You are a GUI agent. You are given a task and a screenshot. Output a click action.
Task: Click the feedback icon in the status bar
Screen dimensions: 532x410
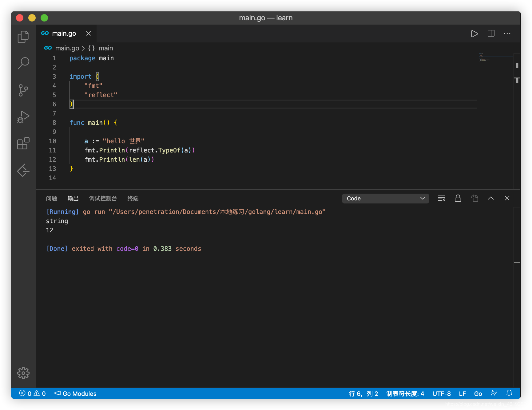coord(494,393)
